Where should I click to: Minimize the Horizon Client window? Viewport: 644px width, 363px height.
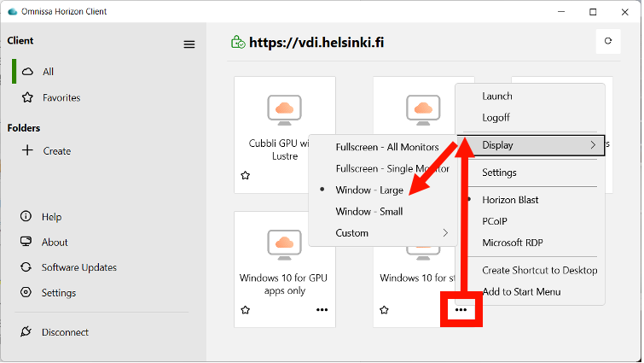pyautogui.click(x=561, y=12)
